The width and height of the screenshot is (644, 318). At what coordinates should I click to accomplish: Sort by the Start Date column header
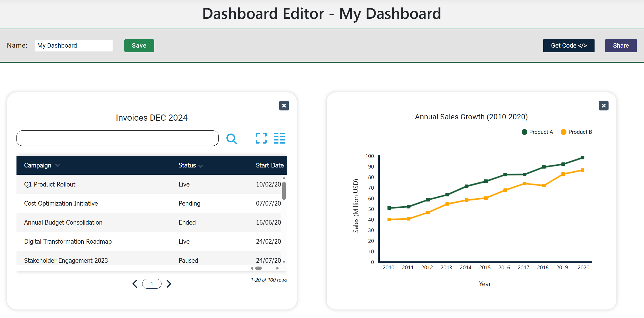pos(270,165)
